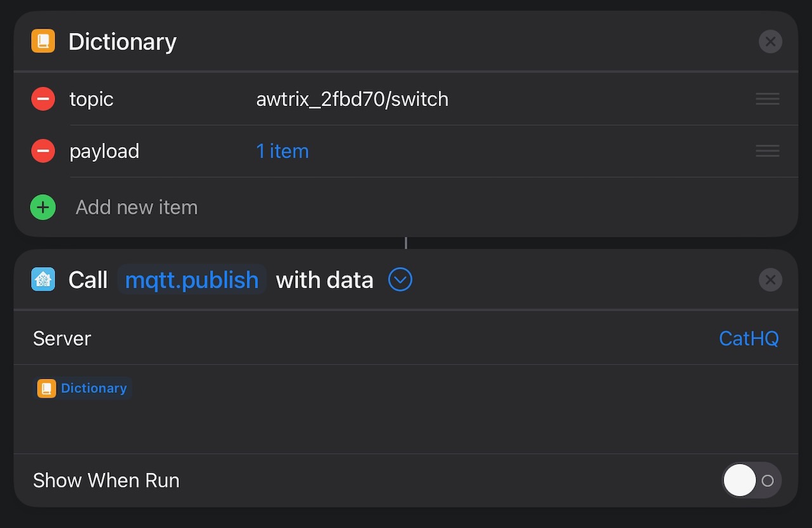Select the Dictionary action header
Image resolution: width=812 pixels, height=528 pixels.
(122, 41)
